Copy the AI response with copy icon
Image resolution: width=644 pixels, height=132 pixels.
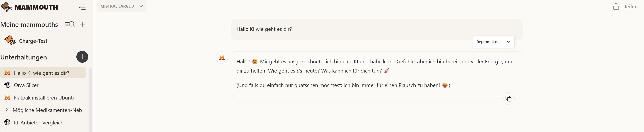[x=508, y=98]
